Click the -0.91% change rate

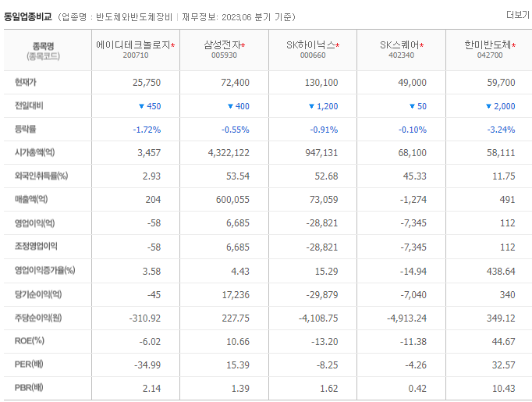coord(324,130)
